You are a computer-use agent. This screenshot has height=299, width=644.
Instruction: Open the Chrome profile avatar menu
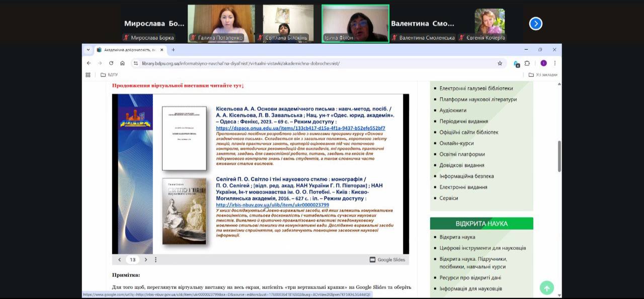tap(543, 63)
